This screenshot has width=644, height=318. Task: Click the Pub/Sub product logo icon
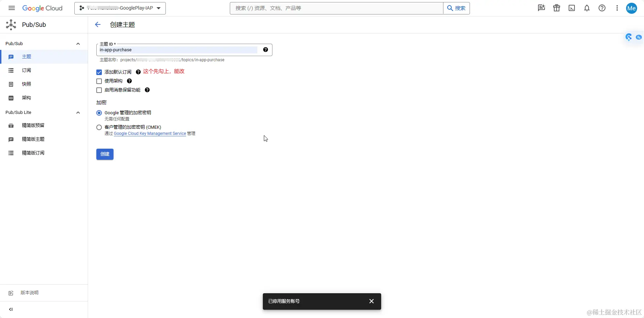coord(11,25)
